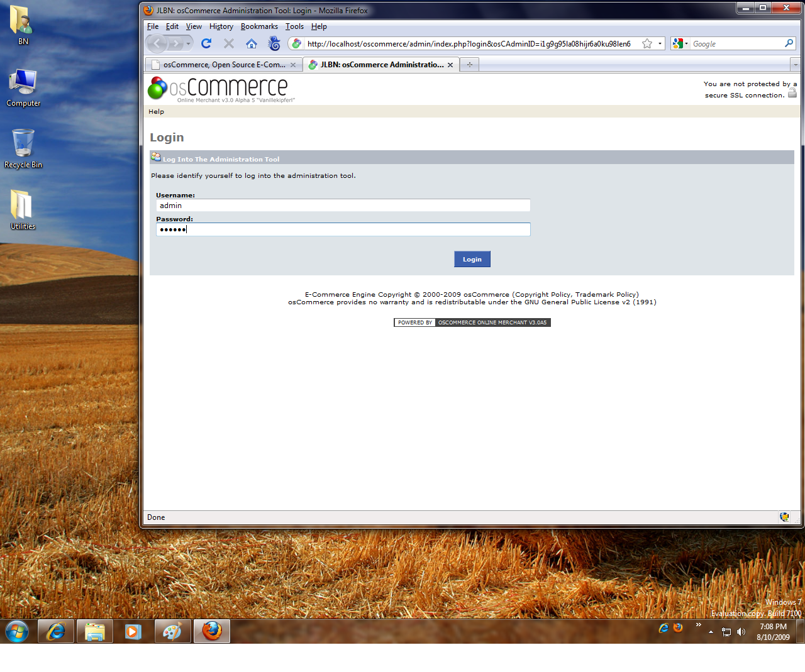Screen dimensions: 805x672
Task: Click the Stop loading X icon
Action: pos(229,43)
